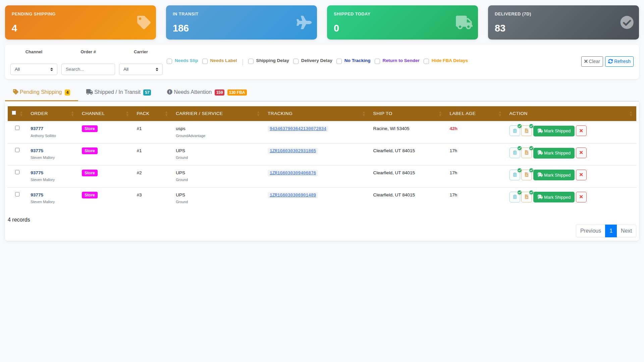Viewport: 644px width, 362px height.
Task: Select the header checkbox to select all orders
Action: (14, 113)
